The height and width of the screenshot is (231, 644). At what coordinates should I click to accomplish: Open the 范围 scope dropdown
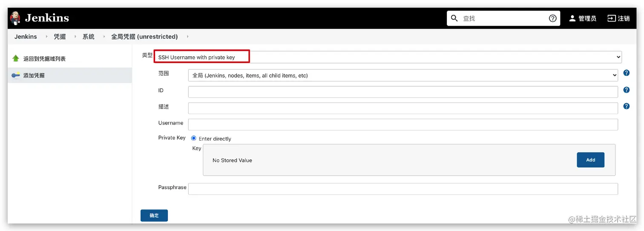pyautogui.click(x=403, y=75)
